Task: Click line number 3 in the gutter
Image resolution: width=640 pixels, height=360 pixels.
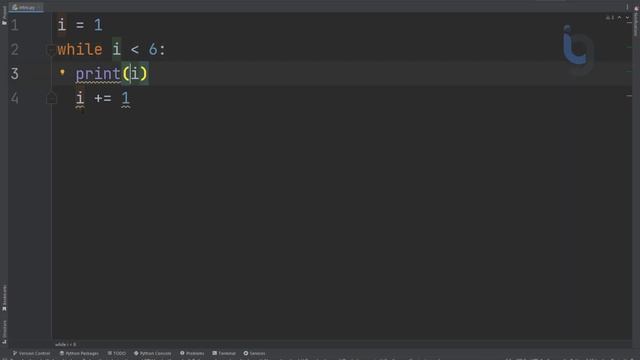Action: tap(15, 74)
